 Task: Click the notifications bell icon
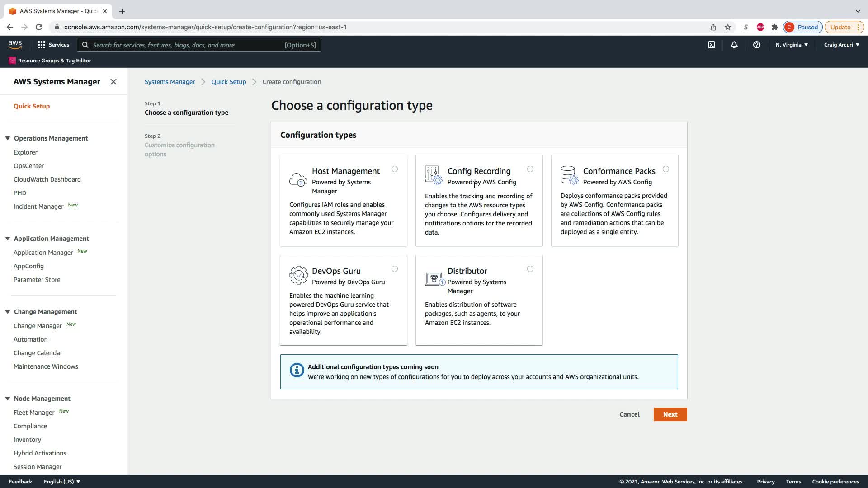[x=734, y=45]
